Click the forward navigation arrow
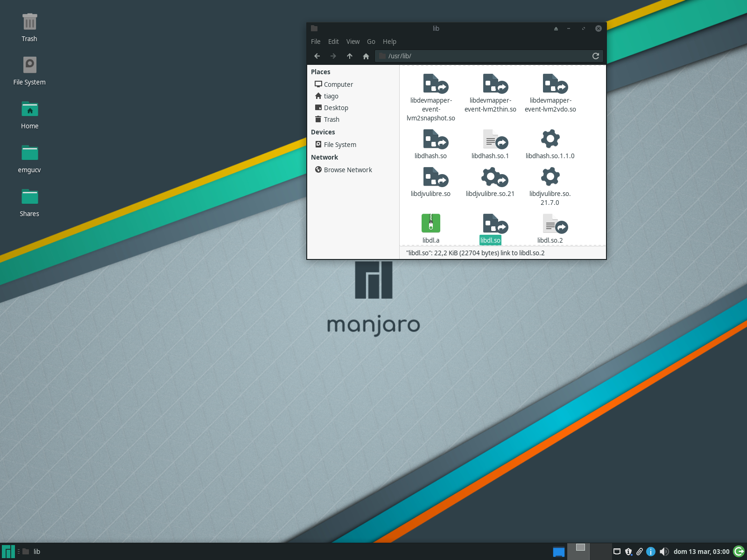Image resolution: width=747 pixels, height=560 pixels. [x=333, y=56]
